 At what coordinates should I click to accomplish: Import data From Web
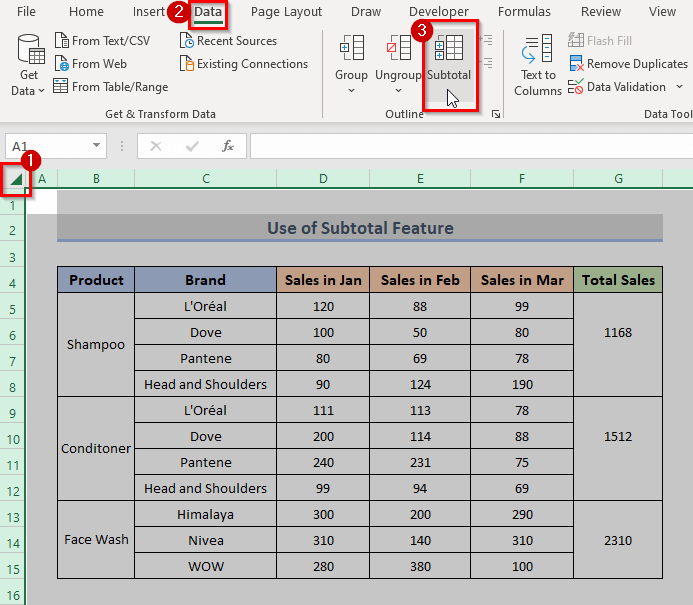pyautogui.click(x=91, y=64)
